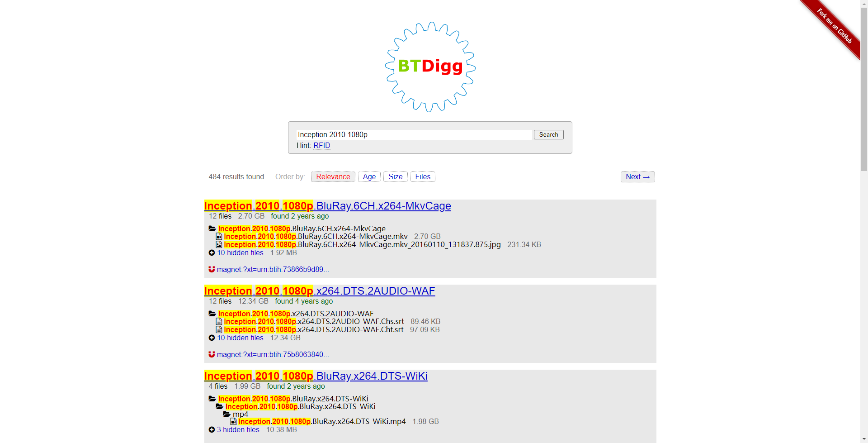
Task: Click nested WiKi subfolder icon
Action: point(219,406)
